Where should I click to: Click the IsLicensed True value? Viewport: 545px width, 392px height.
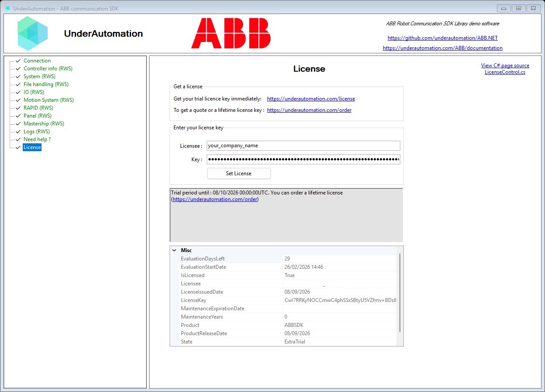tap(289, 275)
